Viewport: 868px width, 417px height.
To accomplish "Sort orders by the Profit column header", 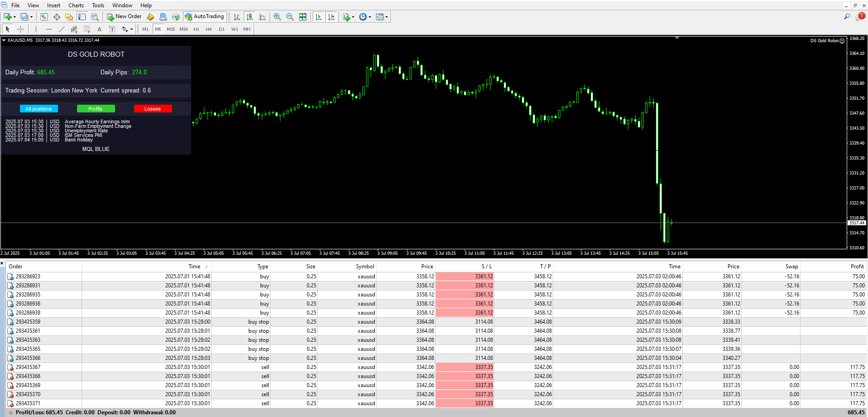I will (856, 266).
